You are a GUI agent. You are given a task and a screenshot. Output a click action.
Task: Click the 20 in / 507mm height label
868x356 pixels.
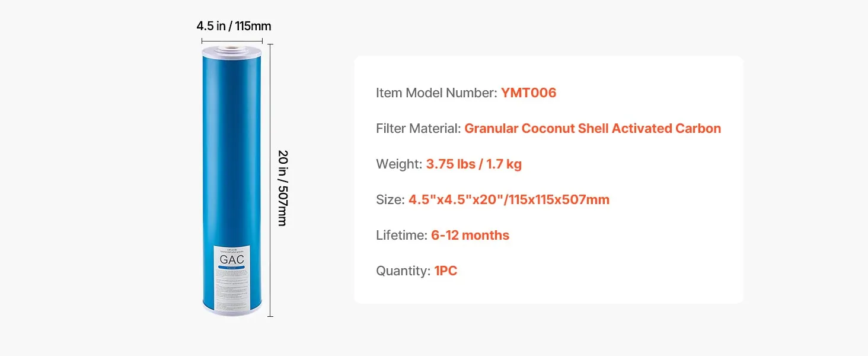click(282, 187)
